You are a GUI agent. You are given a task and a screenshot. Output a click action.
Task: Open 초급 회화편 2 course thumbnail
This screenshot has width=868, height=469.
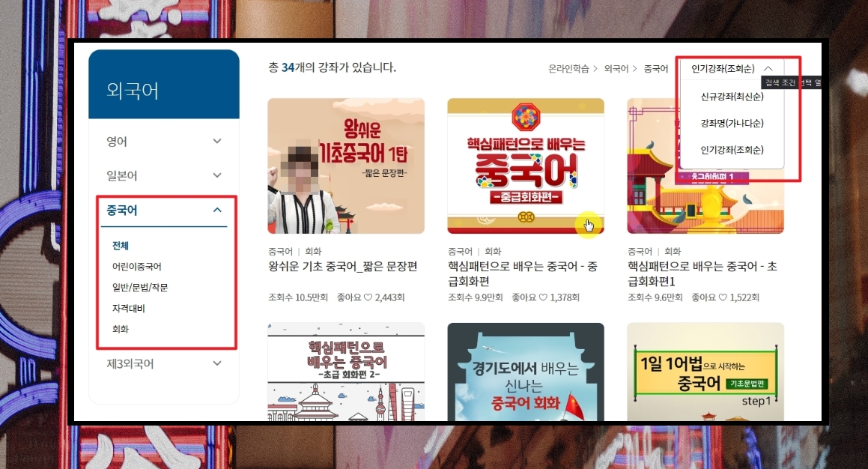346,372
